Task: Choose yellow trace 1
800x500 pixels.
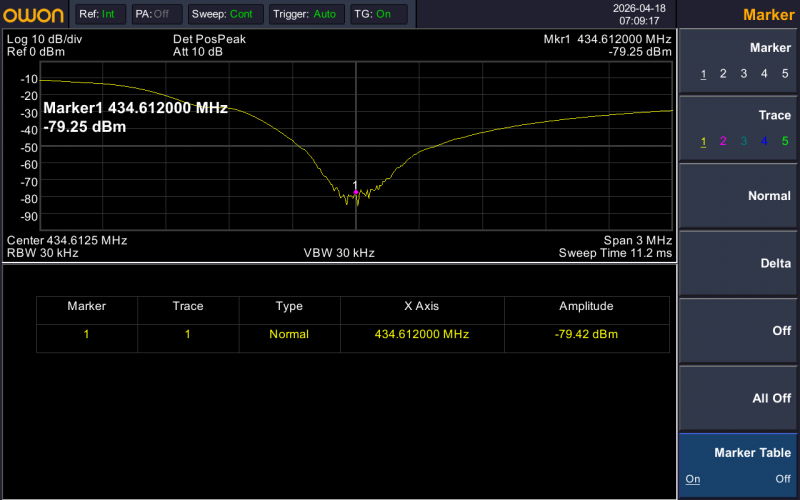Action: (703, 141)
